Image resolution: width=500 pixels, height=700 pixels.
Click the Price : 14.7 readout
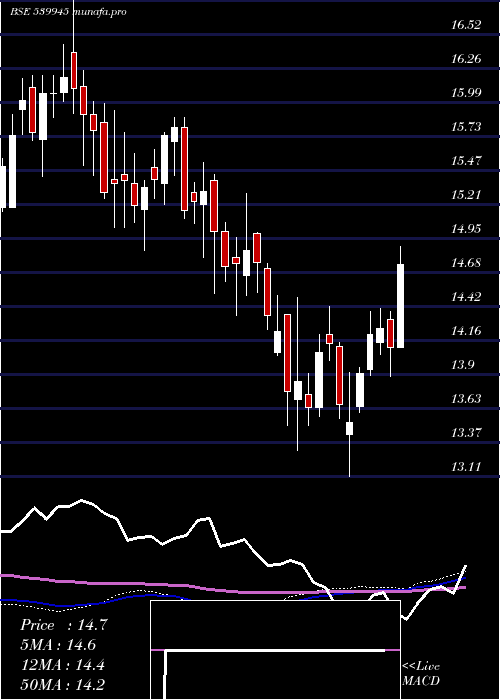point(63,625)
